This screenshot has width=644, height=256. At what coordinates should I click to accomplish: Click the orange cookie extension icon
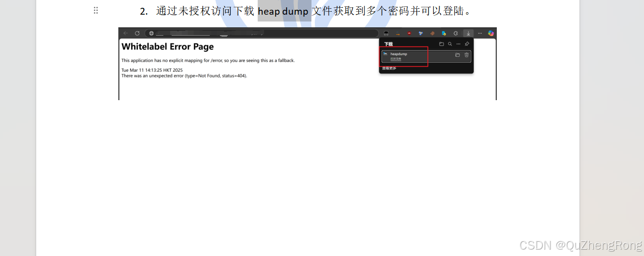pos(432,33)
